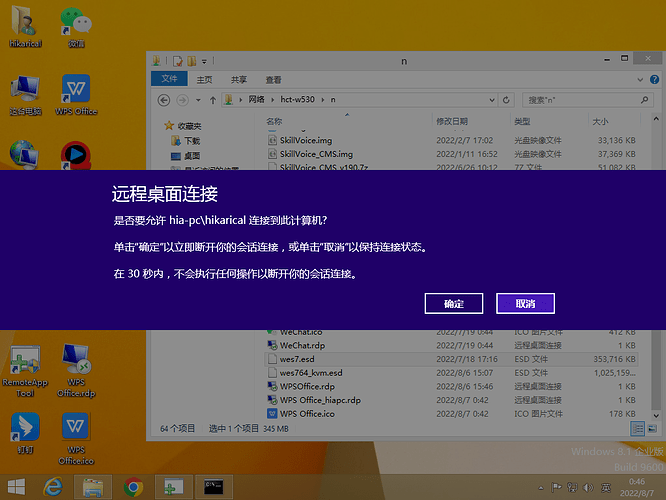Open the command prompt taskbar icon
Viewport: 666px width, 500px height.
[214, 487]
